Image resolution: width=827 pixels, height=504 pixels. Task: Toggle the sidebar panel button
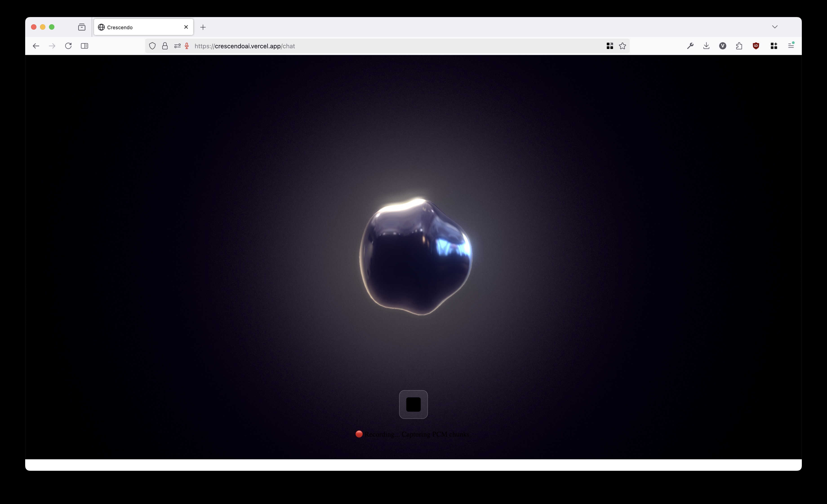pyautogui.click(x=84, y=46)
